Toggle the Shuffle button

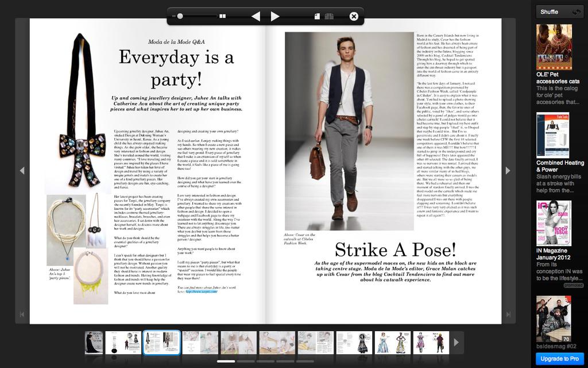click(x=559, y=12)
